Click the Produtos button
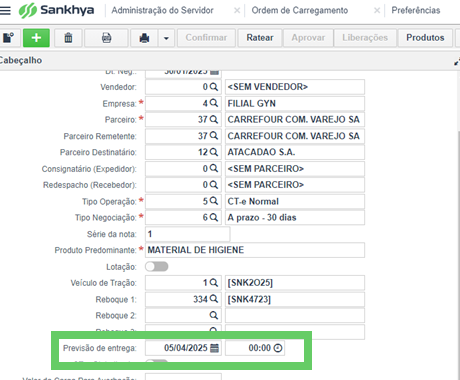 point(425,38)
